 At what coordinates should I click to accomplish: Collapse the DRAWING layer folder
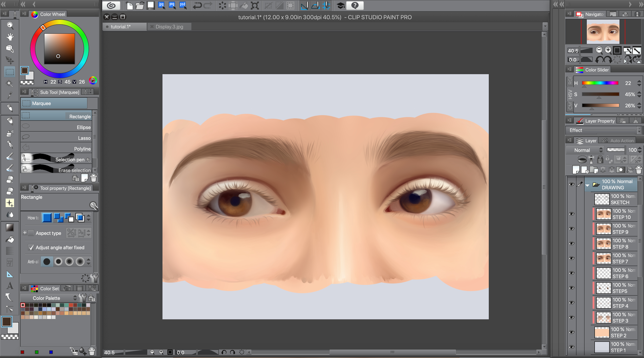tap(587, 185)
